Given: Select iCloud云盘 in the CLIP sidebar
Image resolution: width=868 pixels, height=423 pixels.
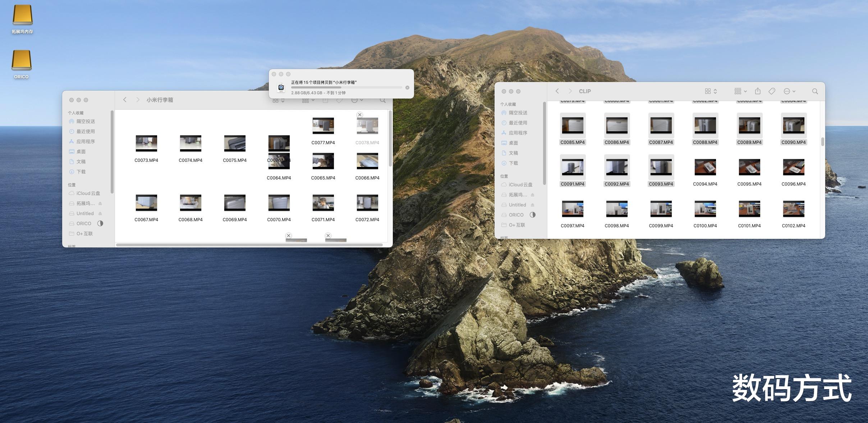Looking at the screenshot, I should pyautogui.click(x=520, y=185).
